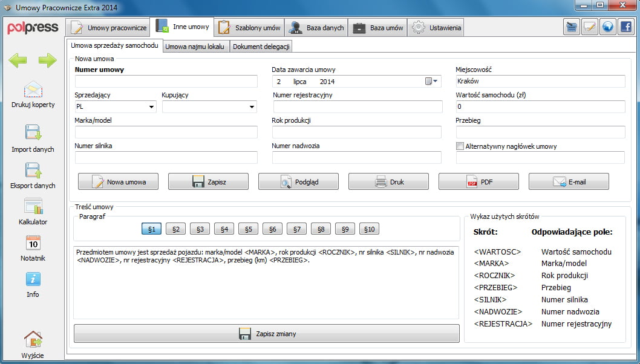Click the Podgląd preview button
Screen dimensions: 640x364
pyautogui.click(x=298, y=182)
